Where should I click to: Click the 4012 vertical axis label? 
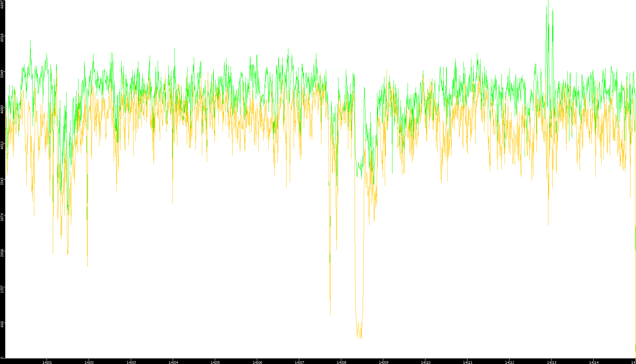(x=2, y=145)
